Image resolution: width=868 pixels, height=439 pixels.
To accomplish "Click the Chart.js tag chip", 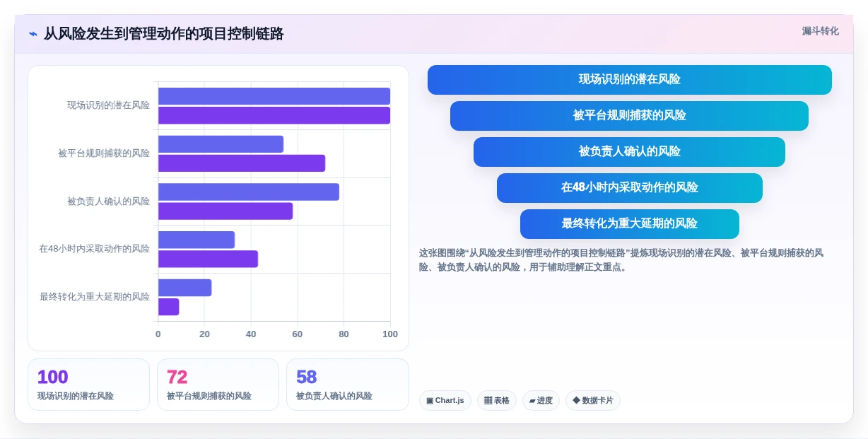I will (x=445, y=401).
